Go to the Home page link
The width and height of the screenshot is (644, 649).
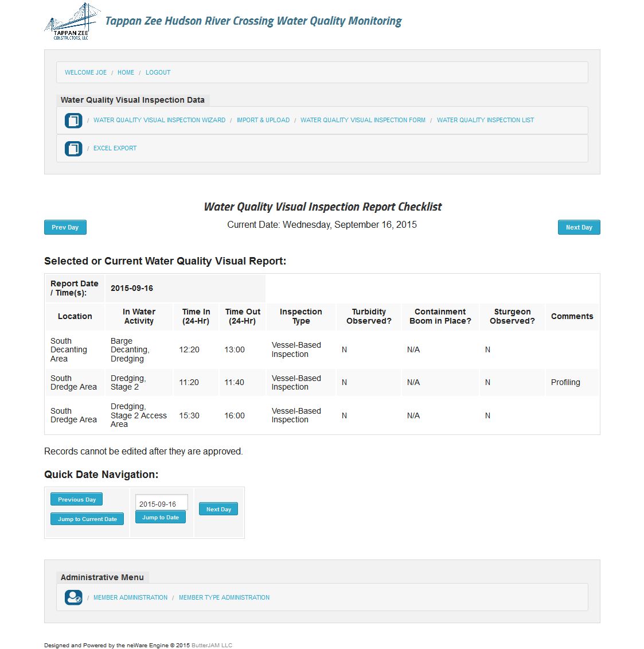(x=126, y=73)
